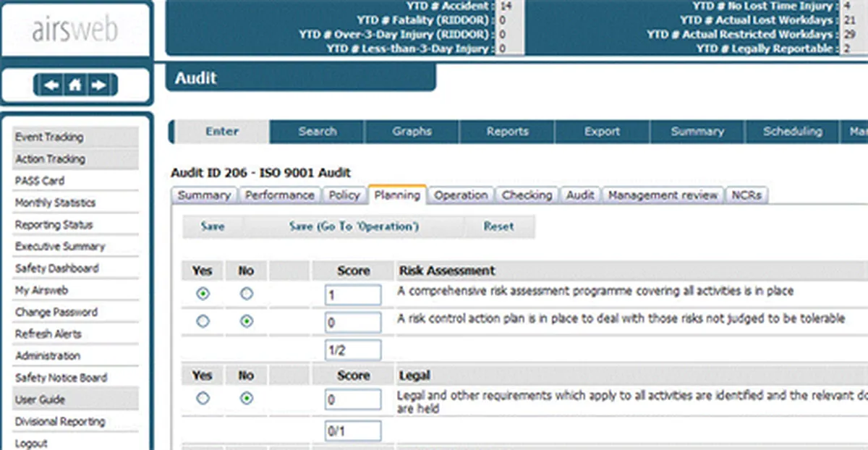Select Yes for risk control action plan
This screenshot has width=868, height=450.
[x=203, y=321]
